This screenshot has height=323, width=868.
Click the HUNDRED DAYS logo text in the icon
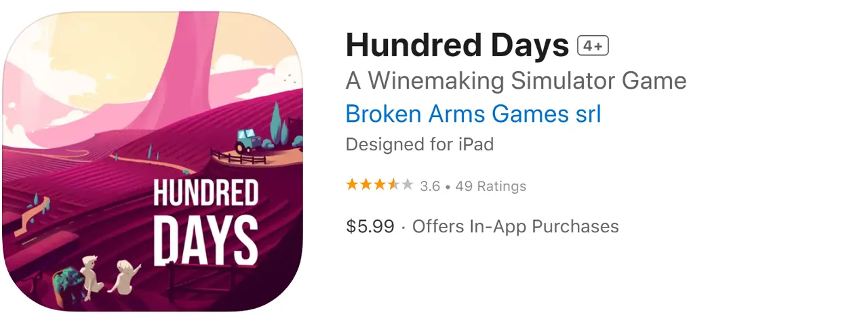click(205, 221)
